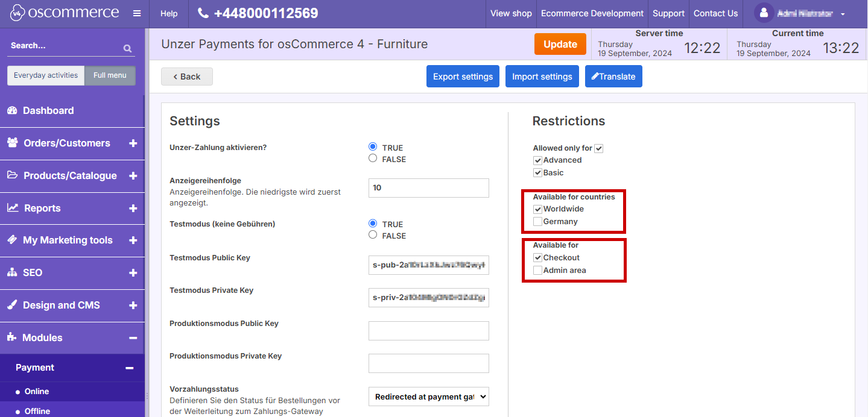Click the orange Update button
The image size is (868, 417).
(560, 44)
